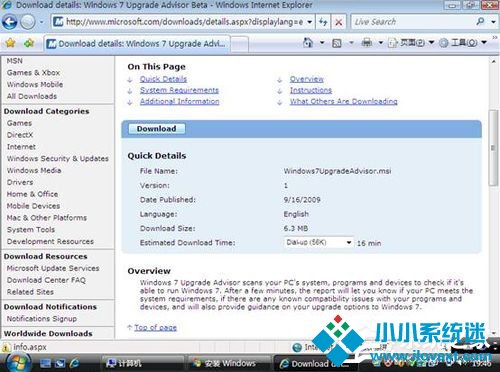Select Internet download category

pyautogui.click(x=21, y=147)
